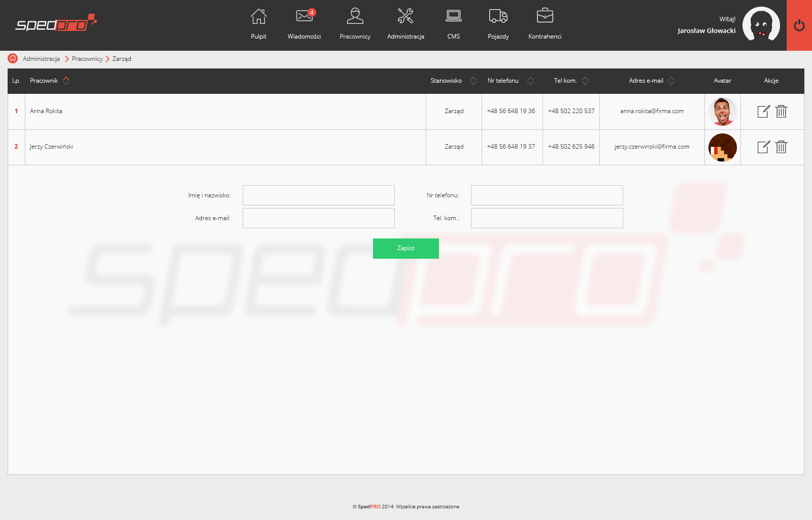This screenshot has height=520, width=812.
Task: Open the CMS laptop icon
Action: click(x=453, y=17)
